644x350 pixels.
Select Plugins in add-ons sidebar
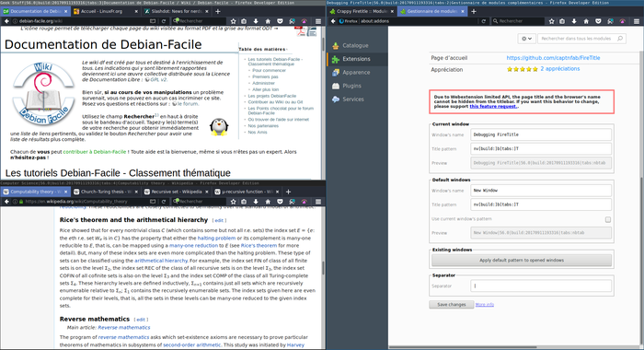[x=357, y=86]
